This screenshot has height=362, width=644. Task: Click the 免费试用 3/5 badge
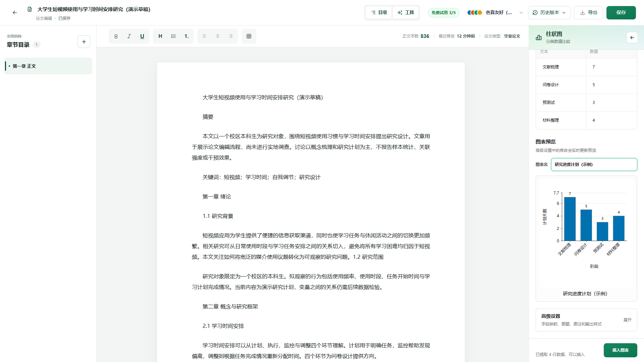[x=443, y=13]
